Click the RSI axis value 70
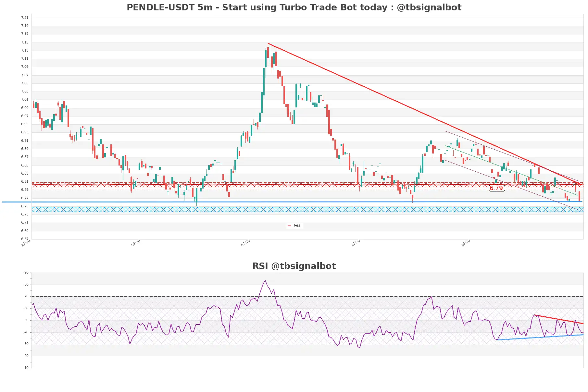 click(x=26, y=296)
